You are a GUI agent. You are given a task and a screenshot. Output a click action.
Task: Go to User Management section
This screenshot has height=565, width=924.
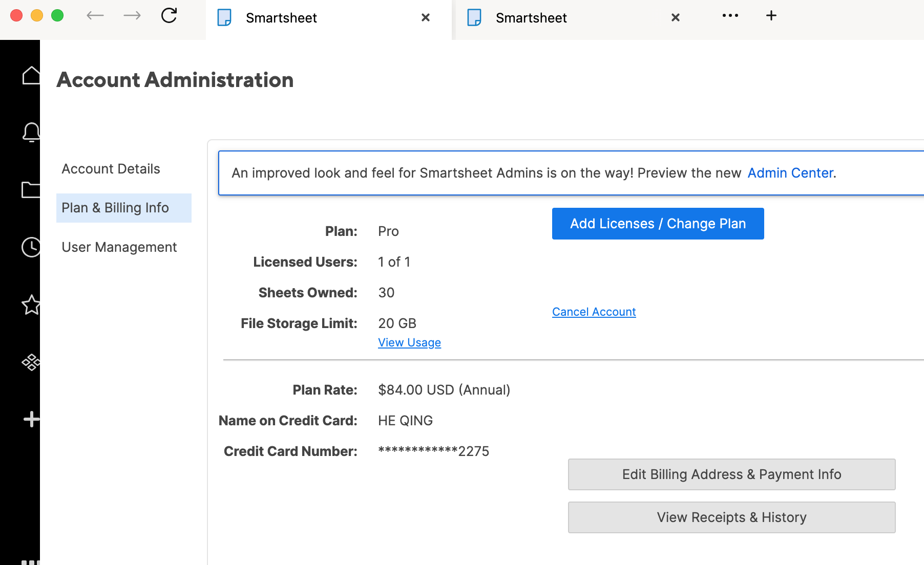(x=119, y=247)
